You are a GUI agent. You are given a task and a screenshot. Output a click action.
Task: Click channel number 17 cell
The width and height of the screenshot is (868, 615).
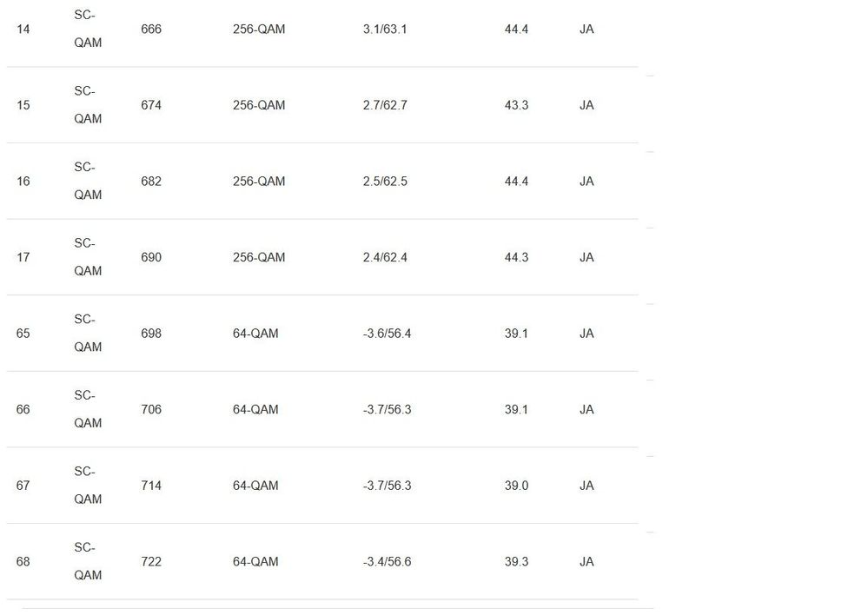[x=23, y=257]
